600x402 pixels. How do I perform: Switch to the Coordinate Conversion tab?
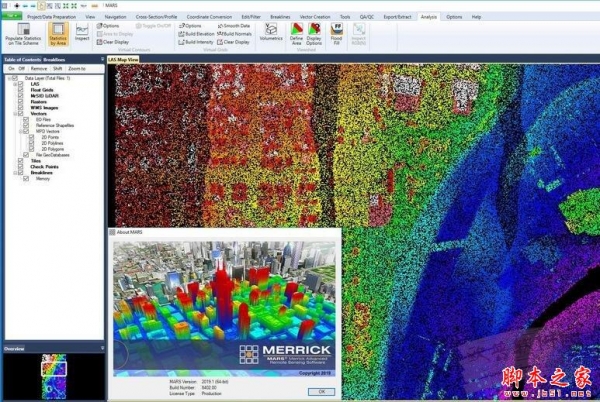click(209, 17)
